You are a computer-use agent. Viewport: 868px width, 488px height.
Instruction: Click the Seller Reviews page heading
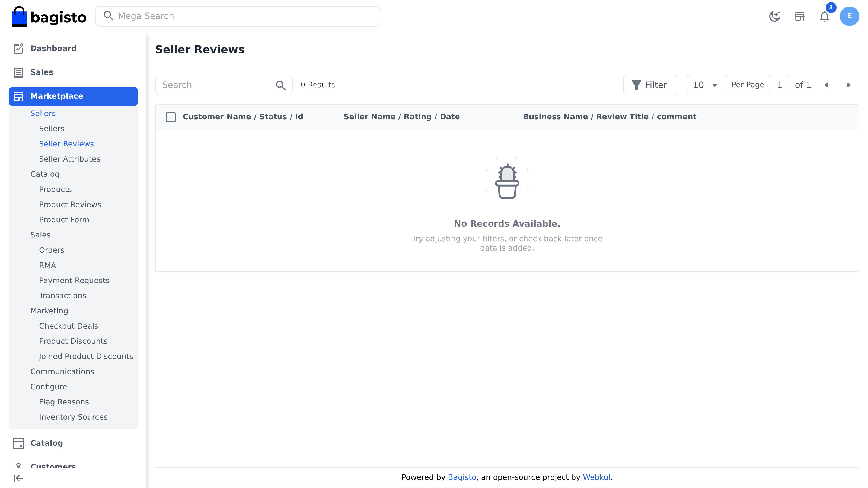(200, 50)
